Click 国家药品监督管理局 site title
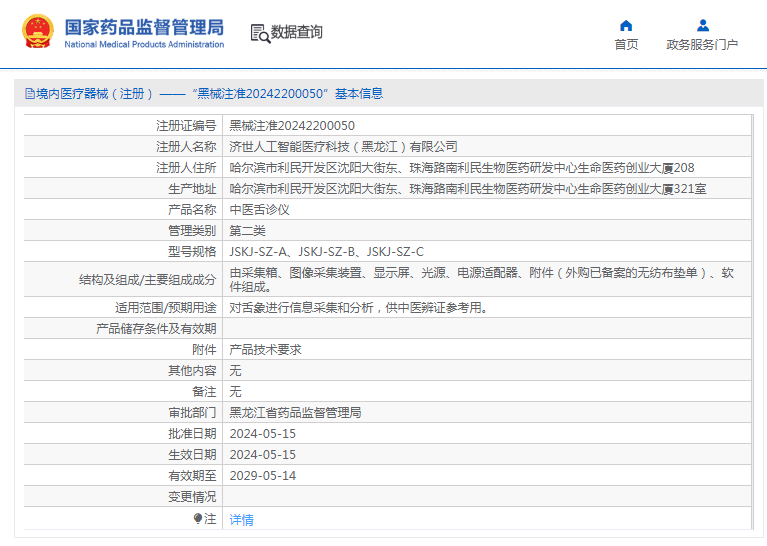The width and height of the screenshot is (767, 546). [144, 27]
